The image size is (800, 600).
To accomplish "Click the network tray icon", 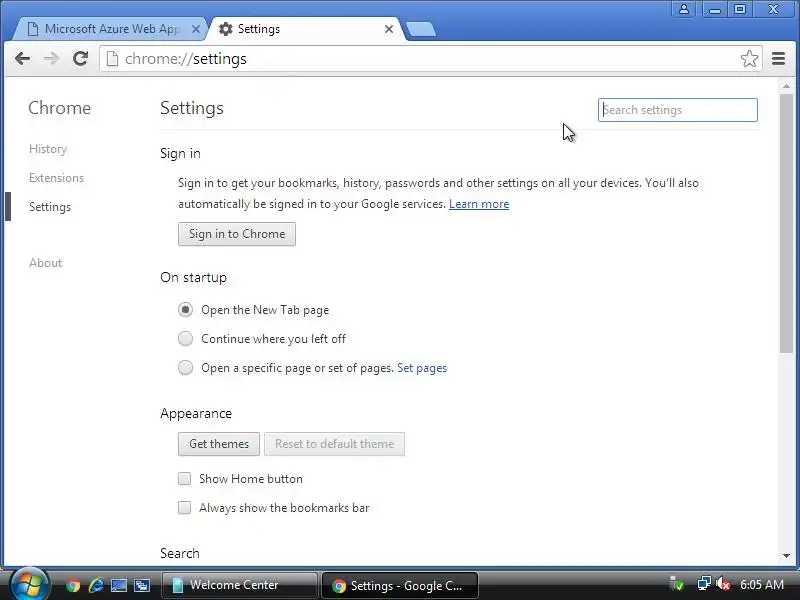I will tap(704, 584).
